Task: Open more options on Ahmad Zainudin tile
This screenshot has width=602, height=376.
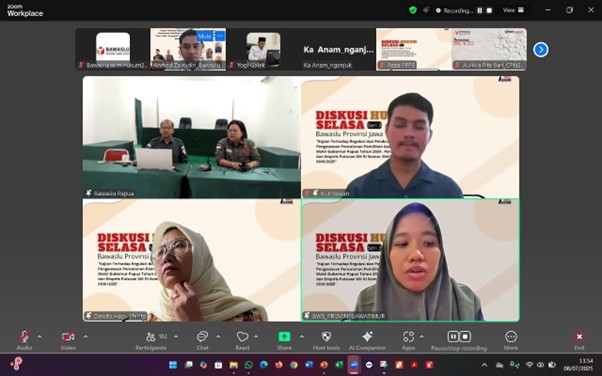Action: (220, 36)
